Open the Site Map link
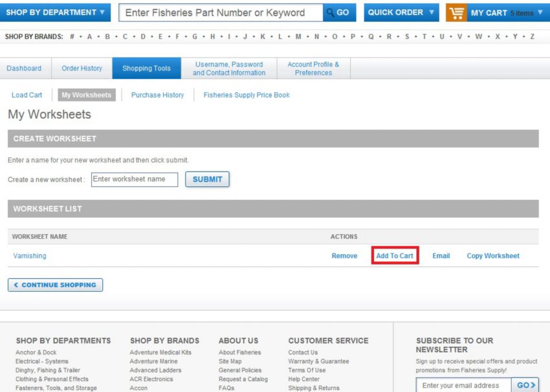The width and height of the screenshot is (550, 392). pyautogui.click(x=230, y=361)
